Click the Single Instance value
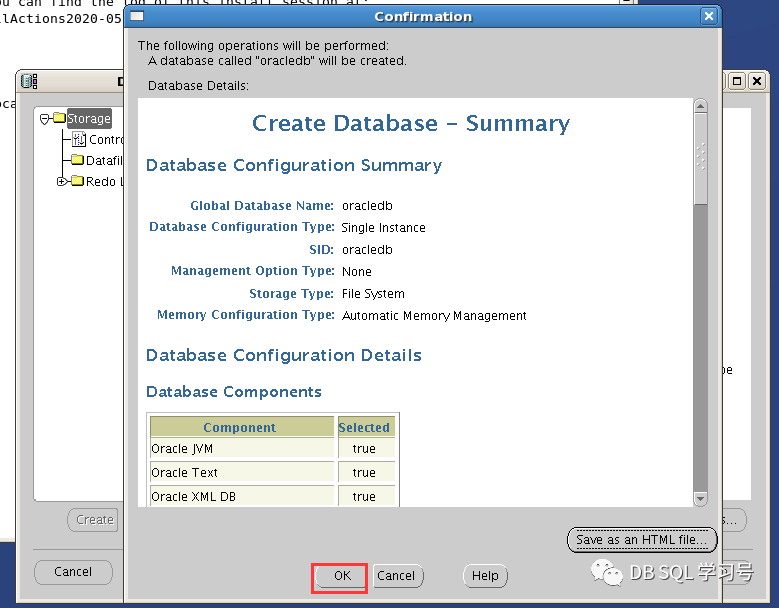Image resolution: width=779 pixels, height=608 pixels. point(383,228)
